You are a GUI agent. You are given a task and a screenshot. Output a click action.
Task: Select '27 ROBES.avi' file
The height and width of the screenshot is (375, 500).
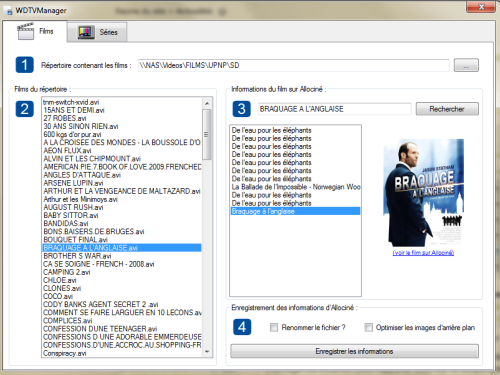[x=122, y=118]
